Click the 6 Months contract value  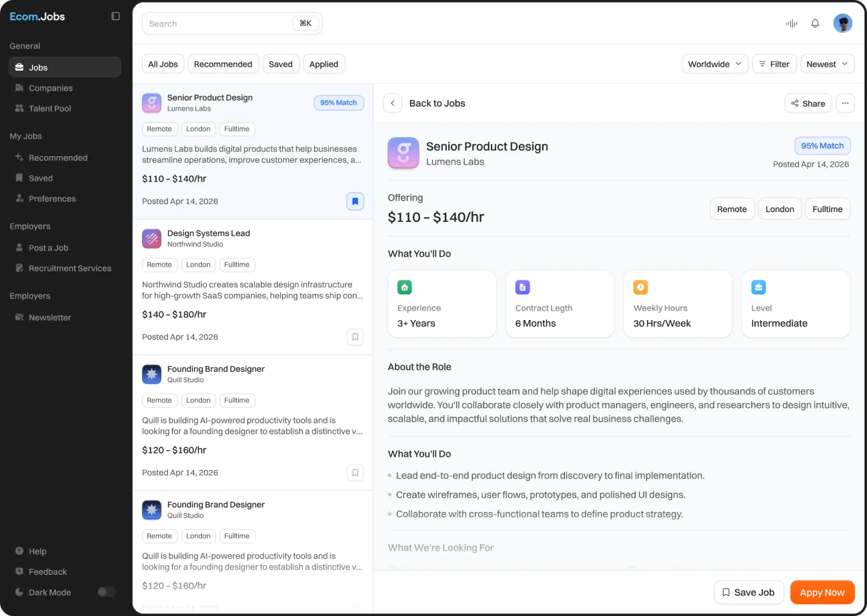[x=536, y=323]
